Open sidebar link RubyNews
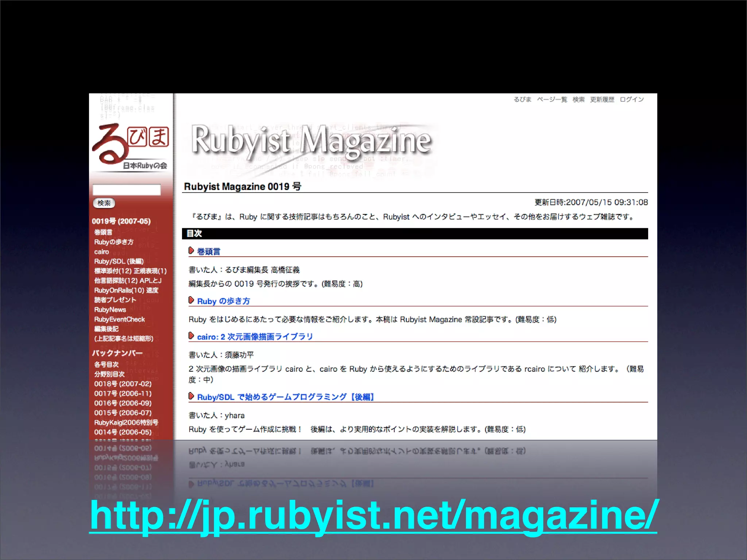This screenshot has width=747, height=560. (x=110, y=310)
